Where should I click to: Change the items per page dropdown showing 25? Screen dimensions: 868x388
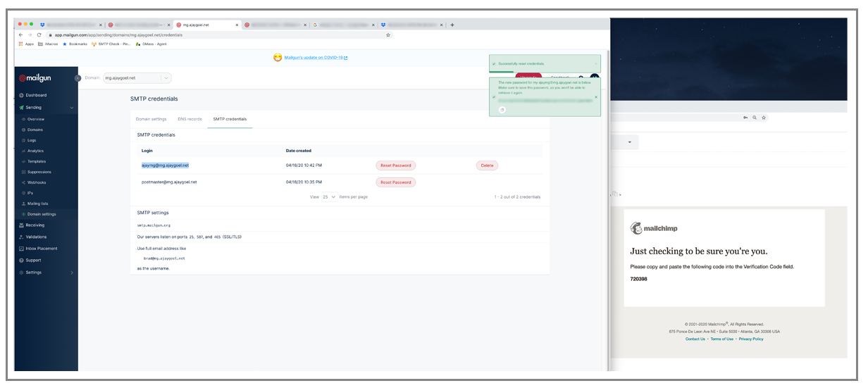pyautogui.click(x=329, y=197)
